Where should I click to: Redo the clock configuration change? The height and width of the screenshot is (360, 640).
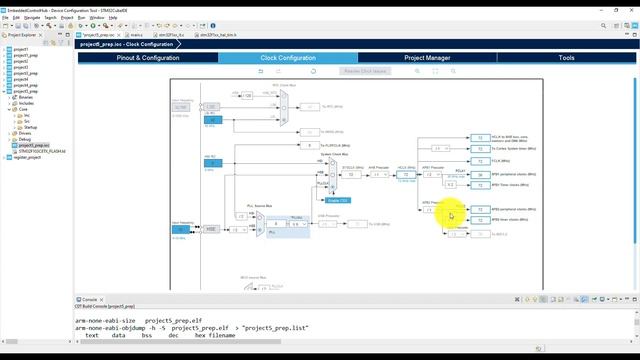278,71
